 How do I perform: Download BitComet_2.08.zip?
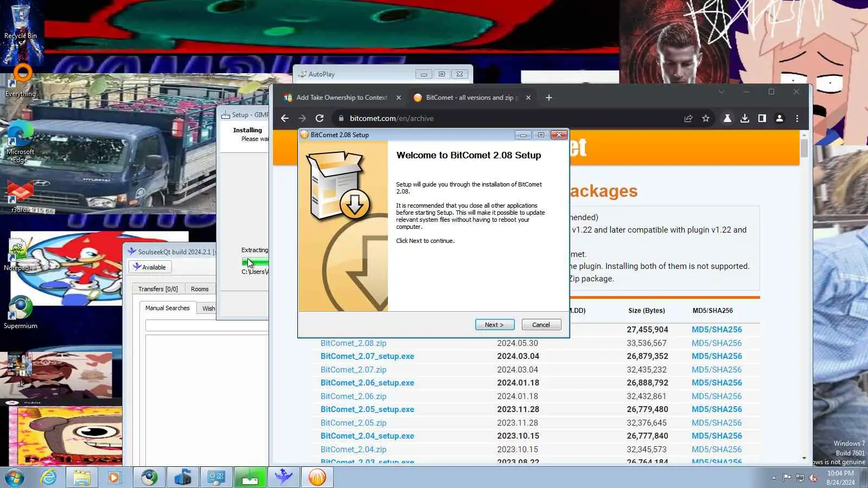pyautogui.click(x=354, y=343)
